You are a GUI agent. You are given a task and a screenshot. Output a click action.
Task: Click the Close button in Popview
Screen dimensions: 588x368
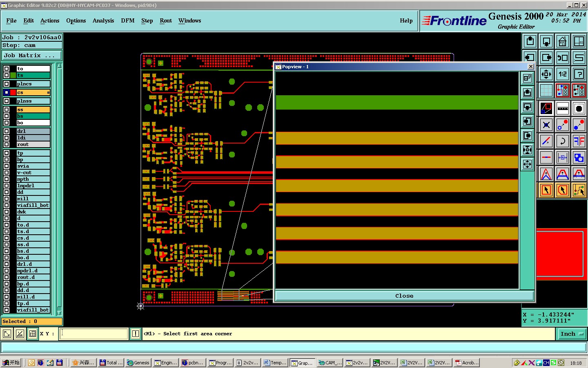pyautogui.click(x=404, y=296)
